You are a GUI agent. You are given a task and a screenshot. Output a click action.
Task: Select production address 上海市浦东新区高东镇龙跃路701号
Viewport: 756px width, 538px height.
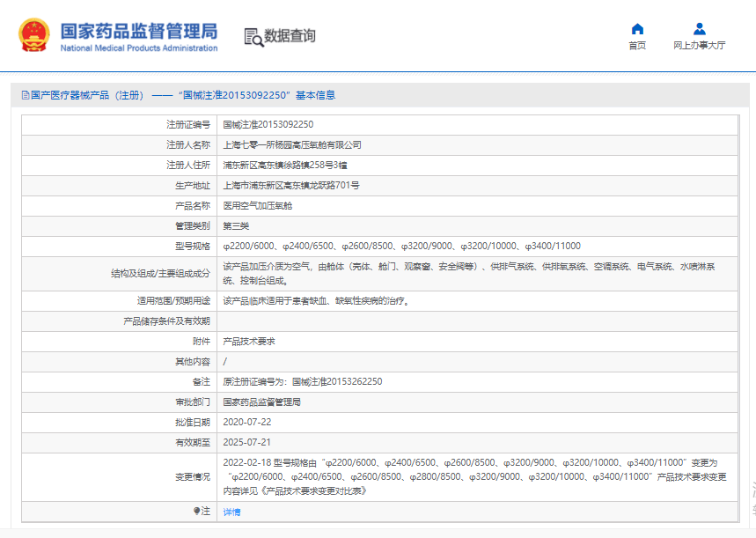(x=291, y=185)
